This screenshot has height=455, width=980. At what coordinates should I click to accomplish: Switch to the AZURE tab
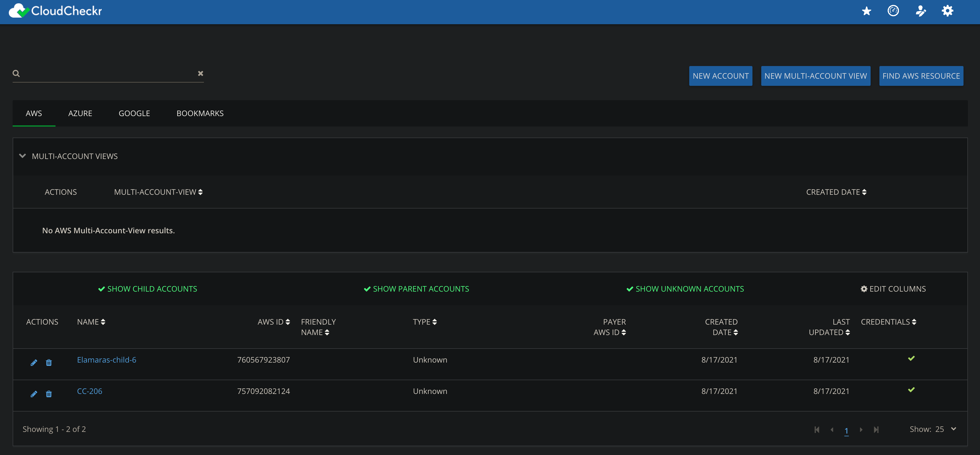pos(80,113)
